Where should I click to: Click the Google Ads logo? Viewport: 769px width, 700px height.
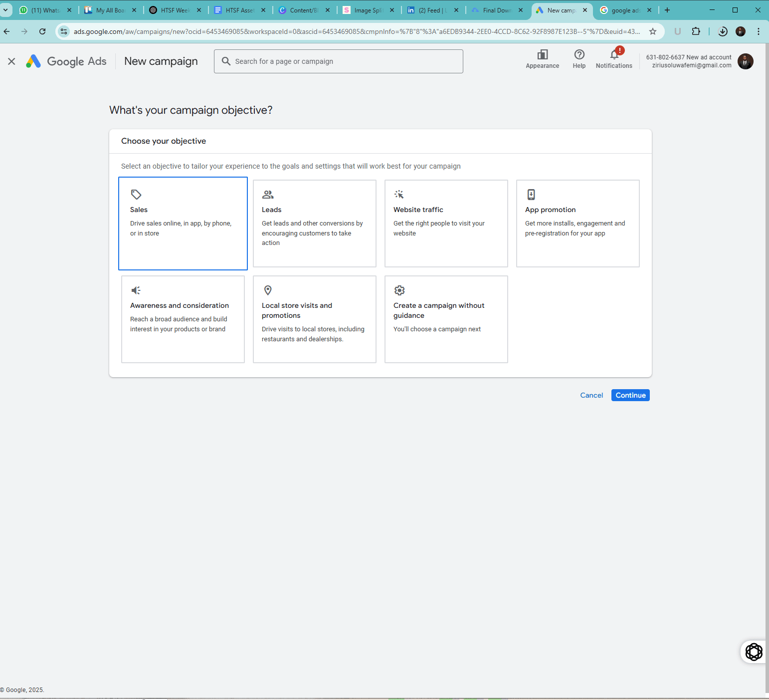pos(66,61)
